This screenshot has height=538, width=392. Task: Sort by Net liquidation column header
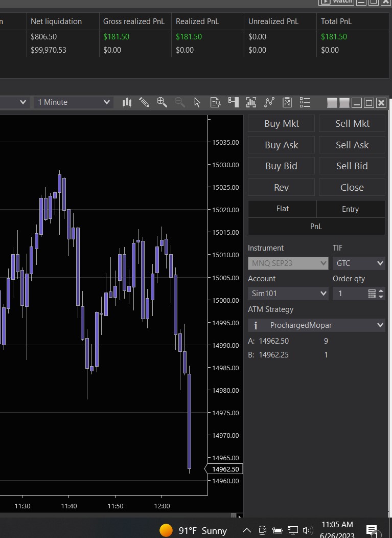56,21
